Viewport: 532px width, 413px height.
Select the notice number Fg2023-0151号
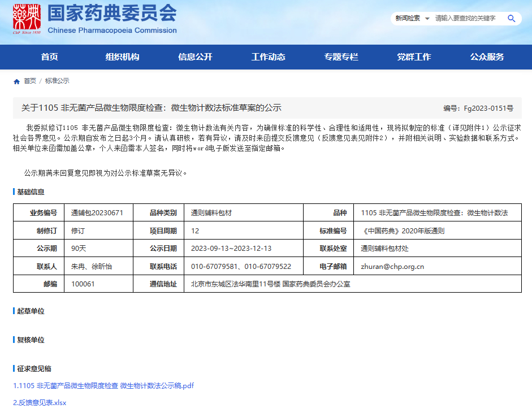(478, 108)
